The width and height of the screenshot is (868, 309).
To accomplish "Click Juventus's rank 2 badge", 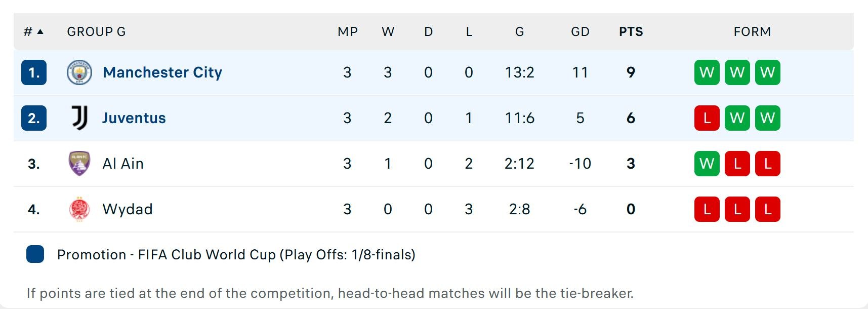I will (x=34, y=118).
